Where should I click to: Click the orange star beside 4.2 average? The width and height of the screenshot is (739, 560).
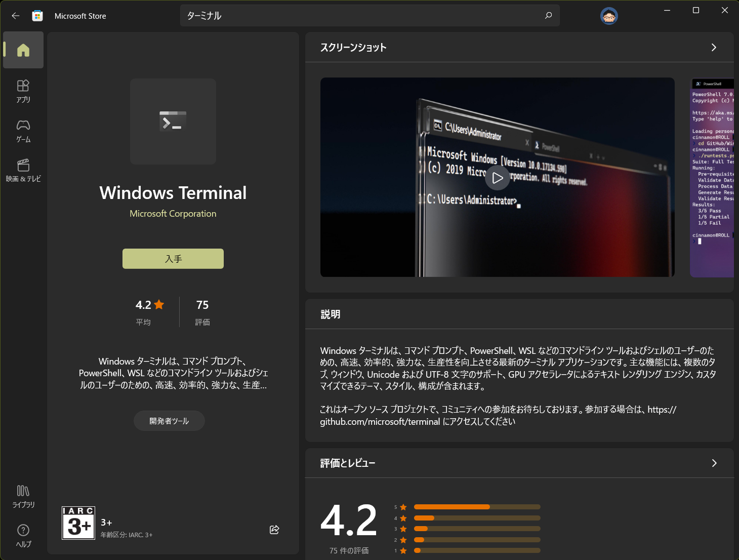(159, 304)
